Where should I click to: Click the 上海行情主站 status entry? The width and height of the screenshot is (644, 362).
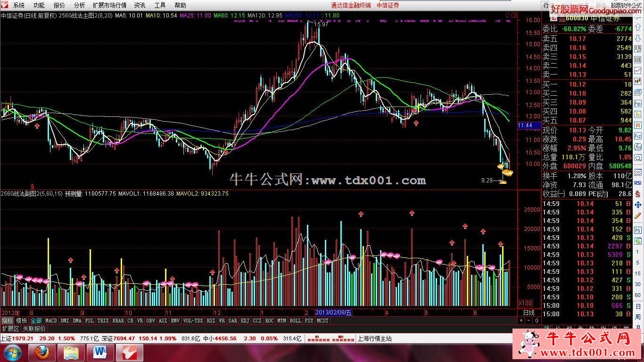[x=375, y=338]
